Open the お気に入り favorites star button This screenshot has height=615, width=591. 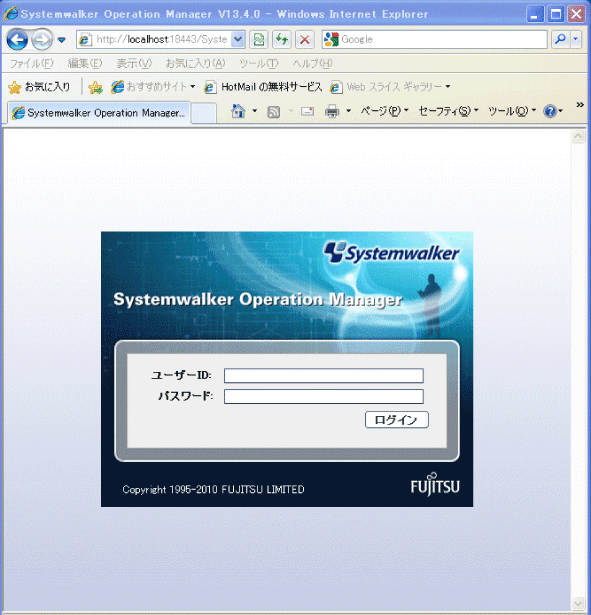(x=39, y=87)
